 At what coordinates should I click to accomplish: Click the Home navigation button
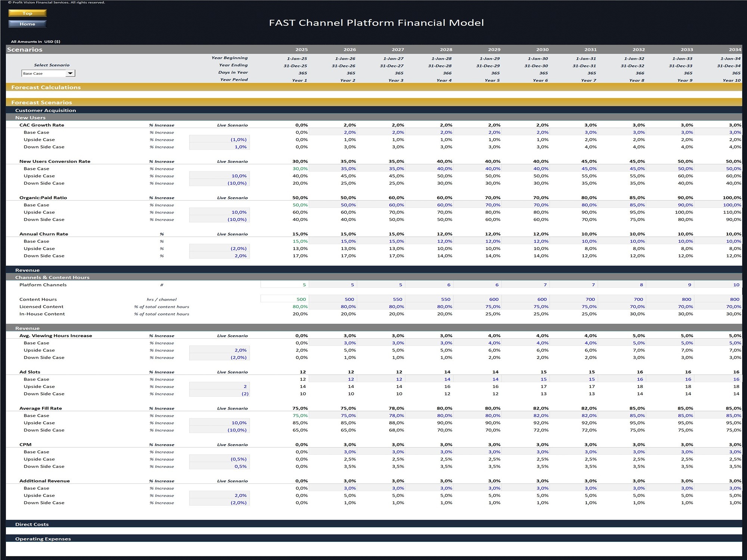pos(27,24)
